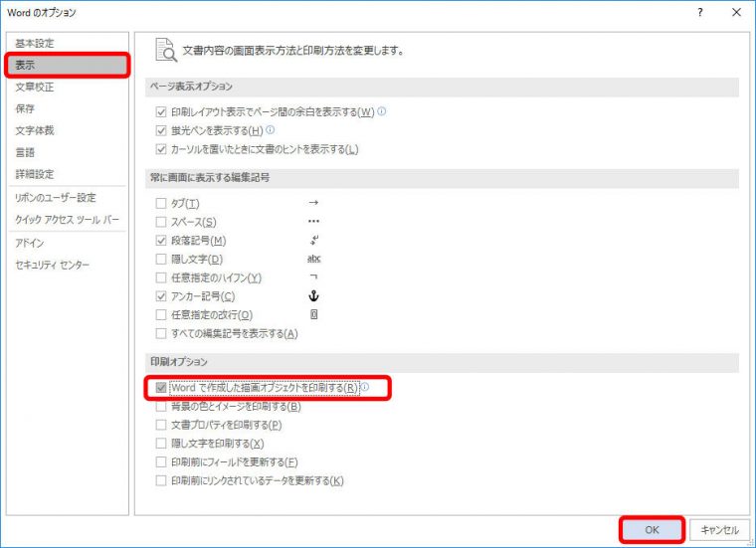Open クイック アクセス ツール バー category
This screenshot has height=548, width=756.
tap(67, 220)
